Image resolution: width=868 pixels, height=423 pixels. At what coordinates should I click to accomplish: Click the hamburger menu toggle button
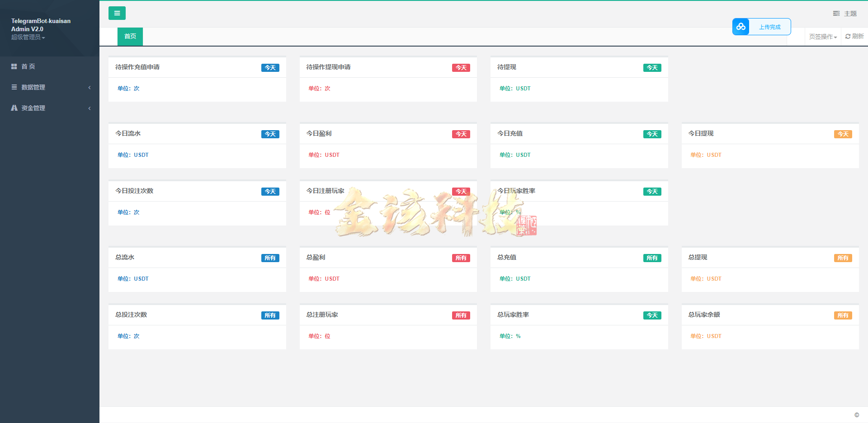(117, 13)
